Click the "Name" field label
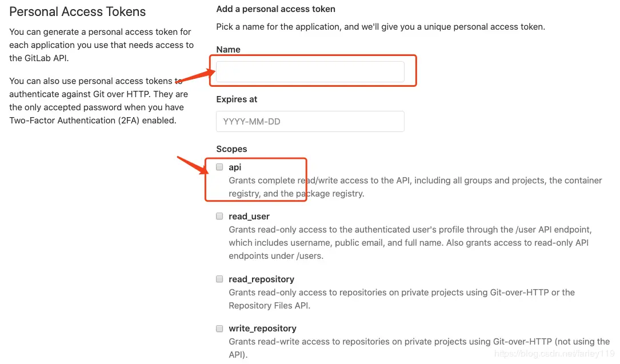 tap(228, 50)
